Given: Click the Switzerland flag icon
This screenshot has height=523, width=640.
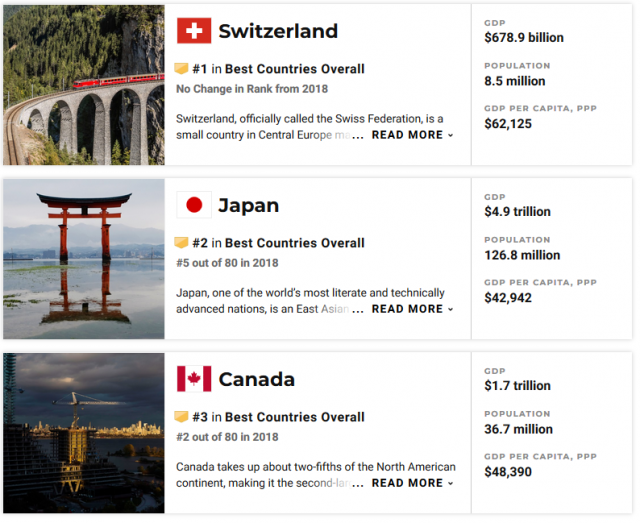Looking at the screenshot, I should 194,31.
